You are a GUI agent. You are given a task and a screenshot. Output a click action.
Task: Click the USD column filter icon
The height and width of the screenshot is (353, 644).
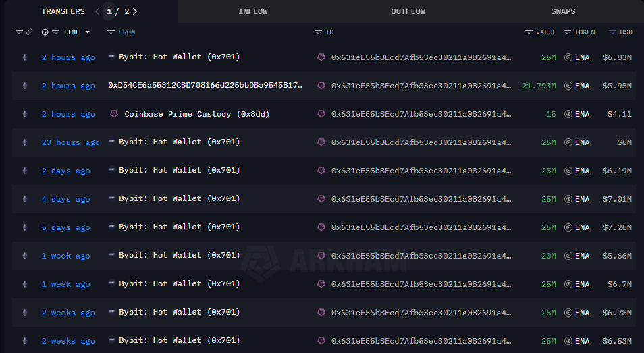tap(612, 32)
